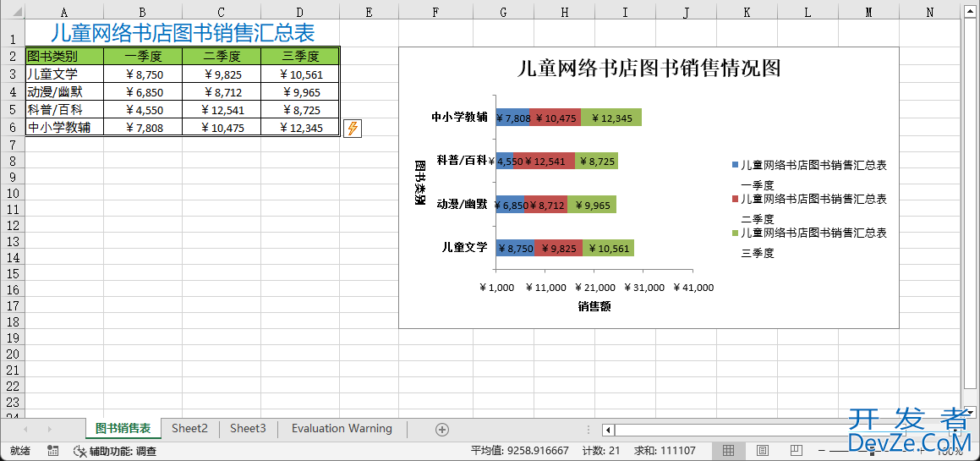The image size is (980, 461).
Task: Select table cell 科普/百科
Action: [64, 110]
